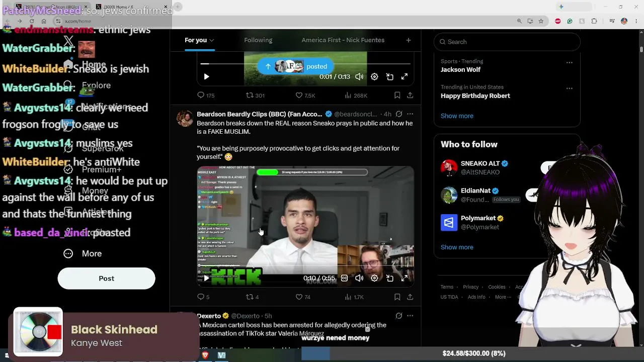Reply to the post with 175 comments
The image size is (644, 362).
pos(206,95)
